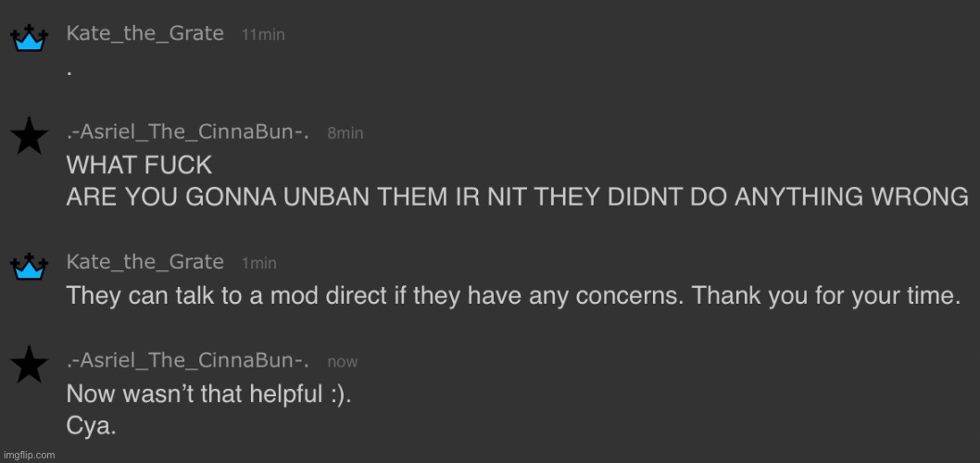Image resolution: width=980 pixels, height=463 pixels.
Task: Click the blue crown beside the 1min comment
Action: tap(28, 266)
